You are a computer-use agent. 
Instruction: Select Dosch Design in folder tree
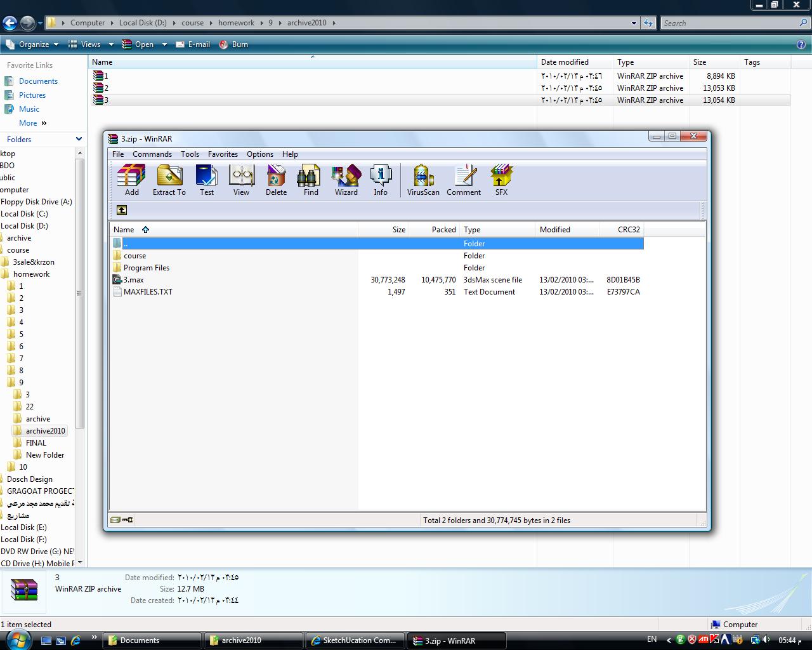pyautogui.click(x=29, y=479)
